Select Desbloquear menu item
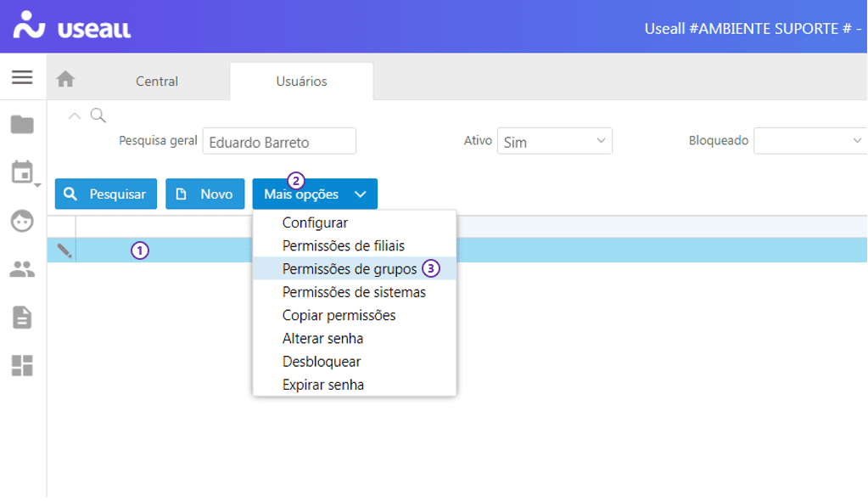 point(355,362)
